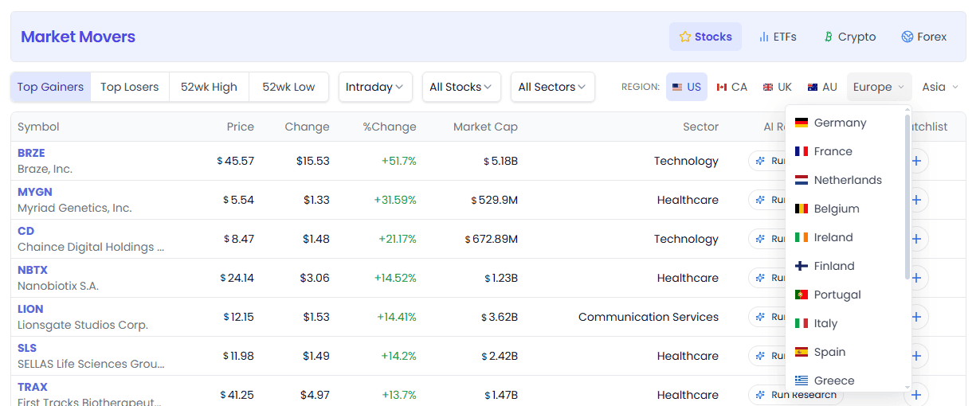Screen dimensions: 980x406
Task: Choose Italy from Europe list
Action: [845, 323]
